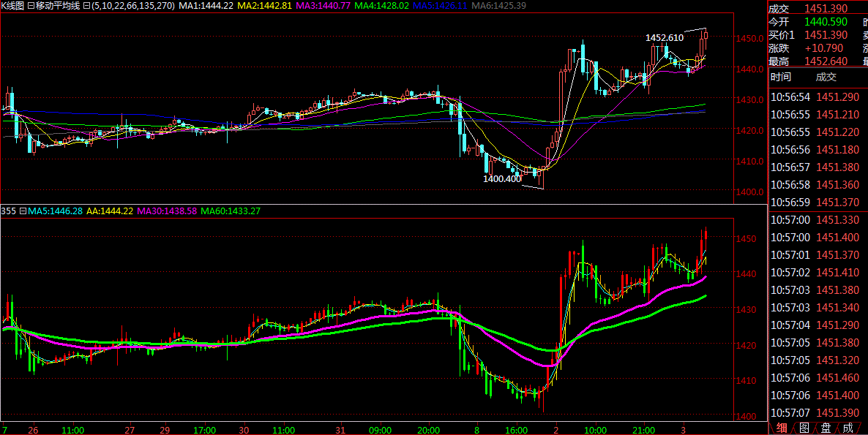Click the K线图 chart label
Viewport: 868px width, 435px height.
coord(12,6)
